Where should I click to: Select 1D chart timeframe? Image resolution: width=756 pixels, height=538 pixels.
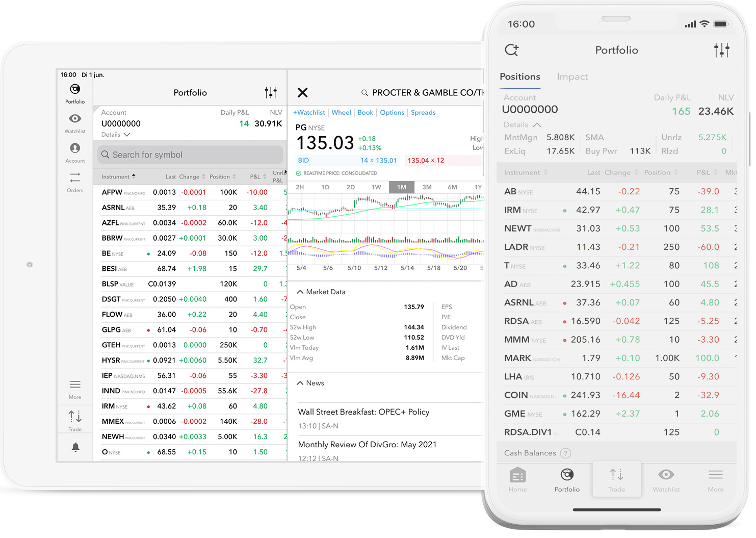(x=325, y=187)
